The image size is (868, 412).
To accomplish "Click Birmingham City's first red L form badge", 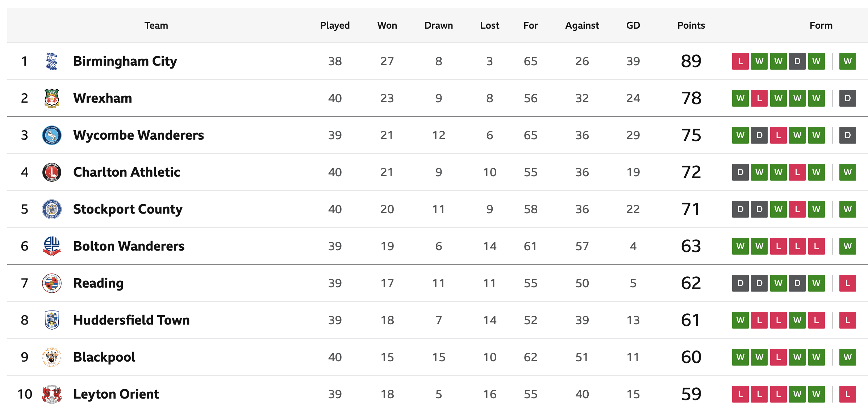I will click(740, 61).
